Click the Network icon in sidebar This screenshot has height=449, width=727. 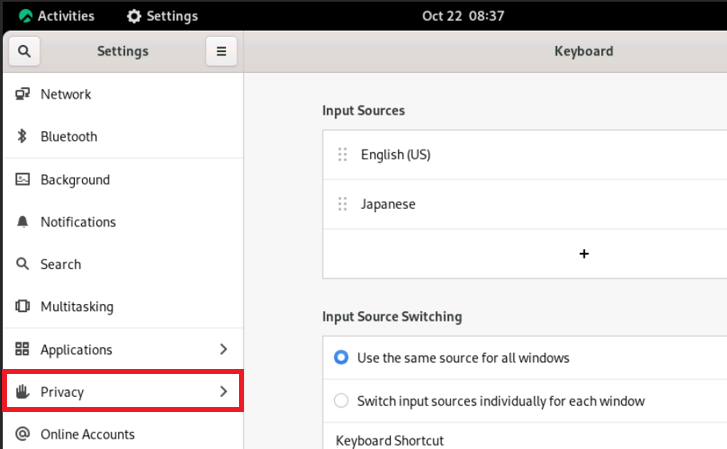point(22,94)
